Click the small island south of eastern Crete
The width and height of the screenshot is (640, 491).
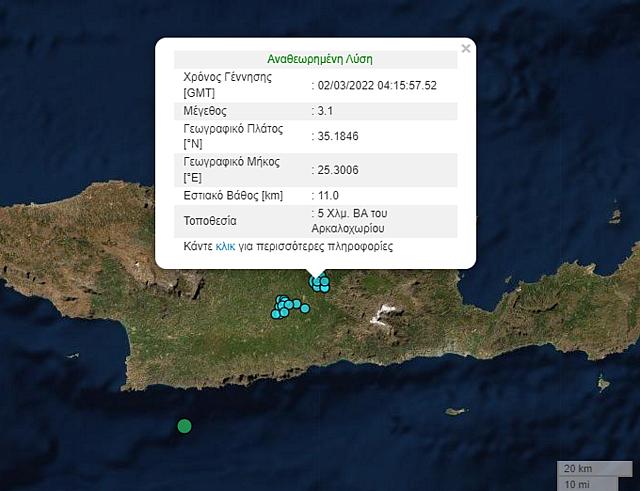[455, 411]
